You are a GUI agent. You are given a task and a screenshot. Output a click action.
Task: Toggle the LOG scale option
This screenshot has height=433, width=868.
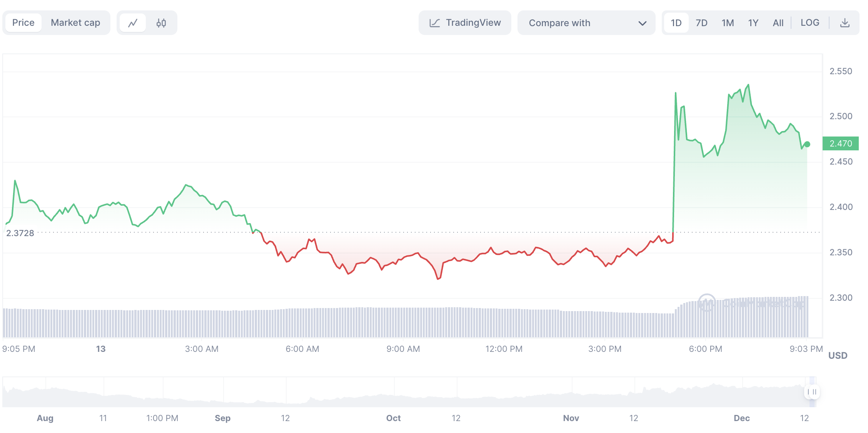pos(810,23)
